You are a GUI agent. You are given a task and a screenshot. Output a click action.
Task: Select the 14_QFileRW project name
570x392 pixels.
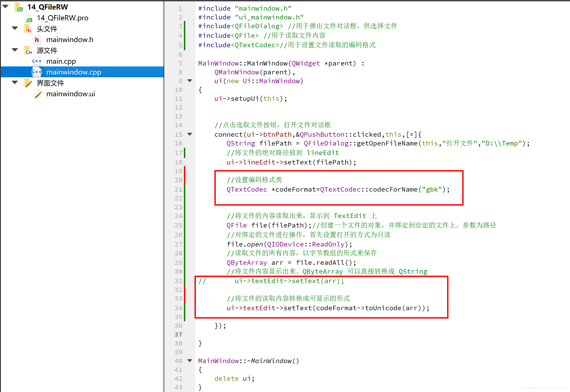pos(47,7)
